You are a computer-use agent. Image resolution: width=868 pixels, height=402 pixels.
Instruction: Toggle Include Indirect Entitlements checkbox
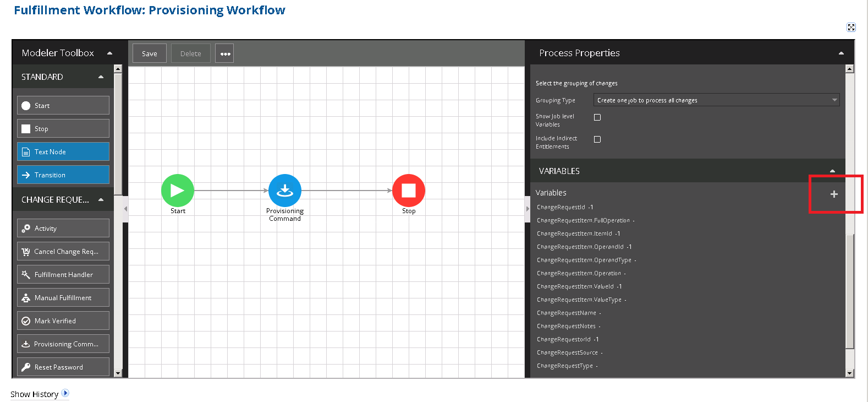tap(597, 139)
